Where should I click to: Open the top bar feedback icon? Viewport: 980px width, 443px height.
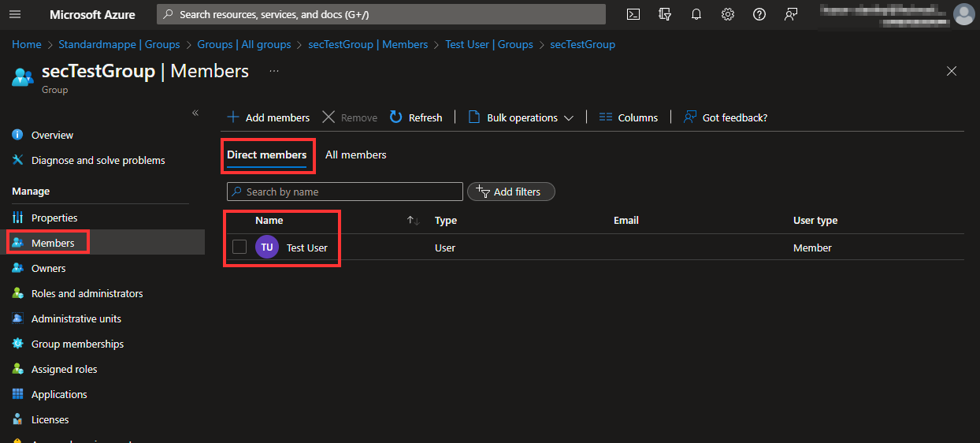pos(791,14)
